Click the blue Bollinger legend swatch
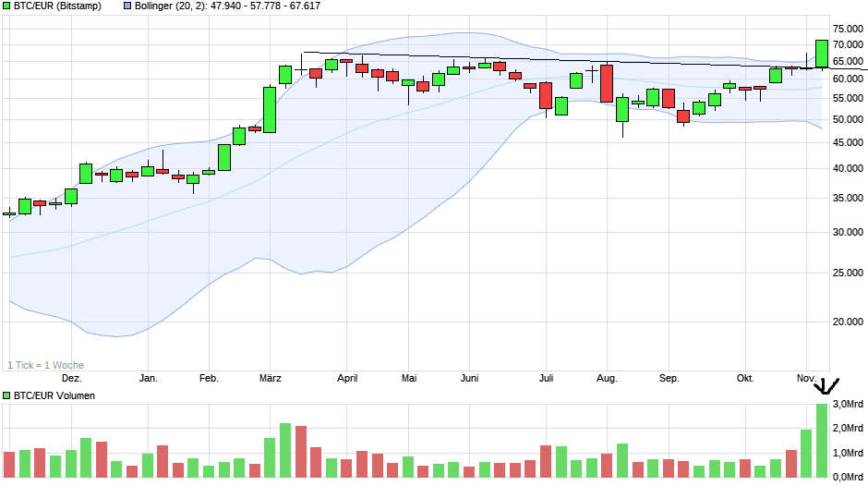Screen dimensions: 868x486 pyautogui.click(x=127, y=6)
